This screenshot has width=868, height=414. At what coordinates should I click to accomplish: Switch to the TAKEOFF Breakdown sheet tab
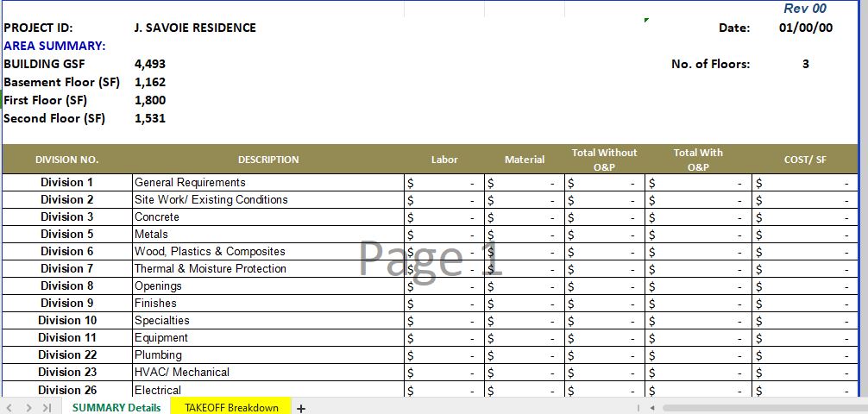point(231,407)
